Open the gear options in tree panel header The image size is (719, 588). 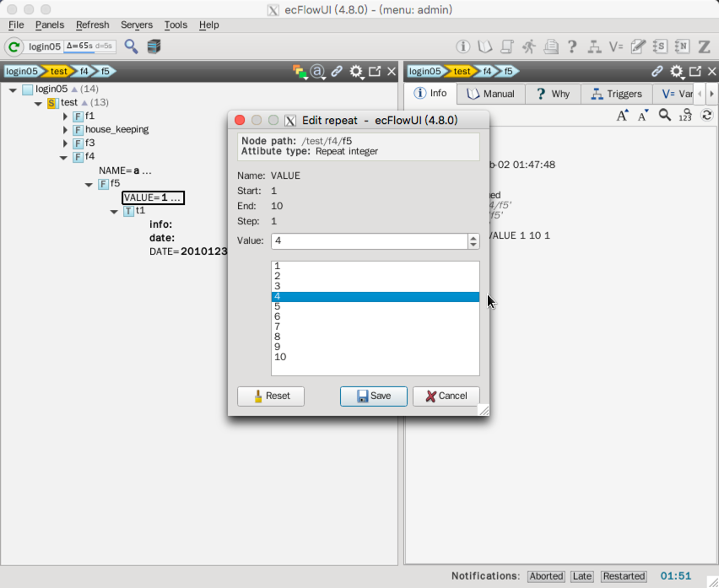pyautogui.click(x=356, y=72)
